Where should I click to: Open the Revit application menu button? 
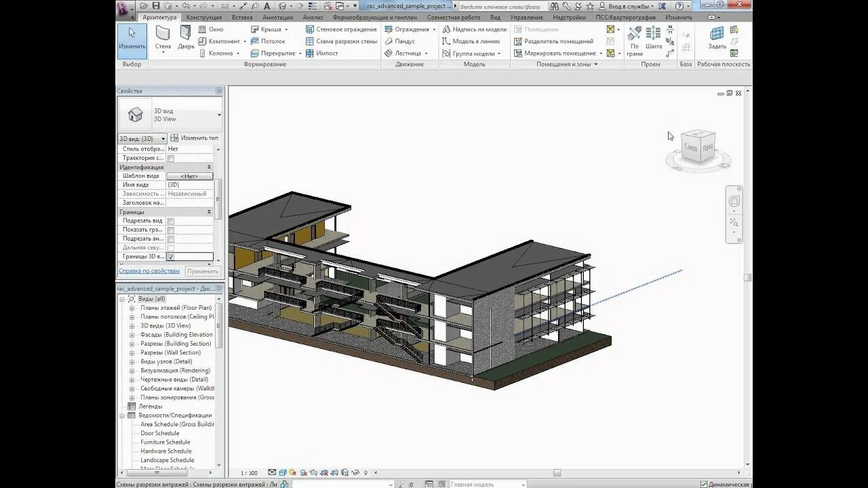click(125, 8)
